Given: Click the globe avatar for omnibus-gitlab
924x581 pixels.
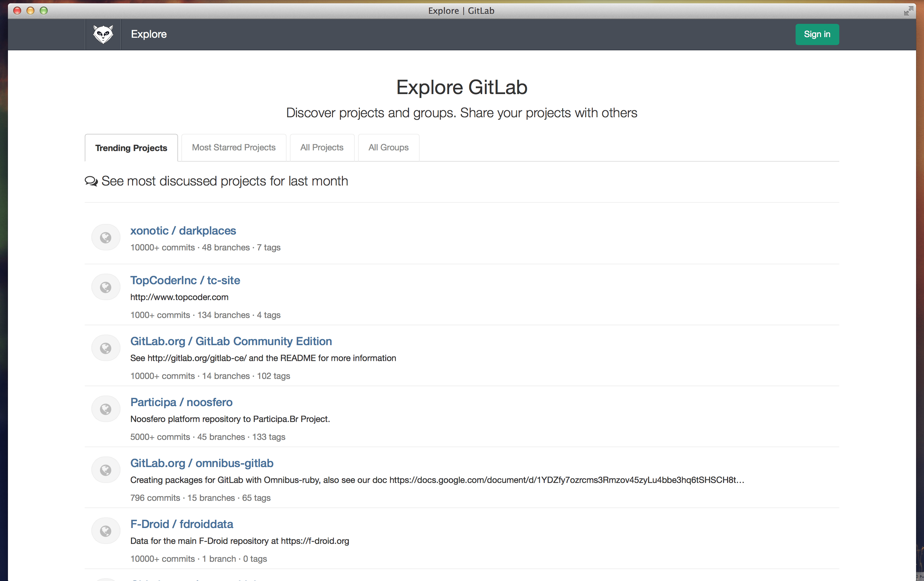Looking at the screenshot, I should [106, 469].
